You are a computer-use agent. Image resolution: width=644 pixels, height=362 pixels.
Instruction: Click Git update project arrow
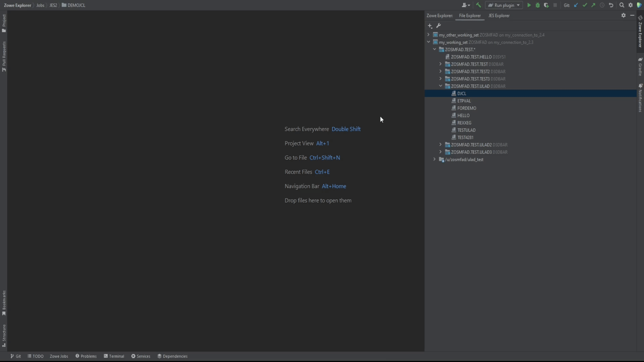point(576,5)
